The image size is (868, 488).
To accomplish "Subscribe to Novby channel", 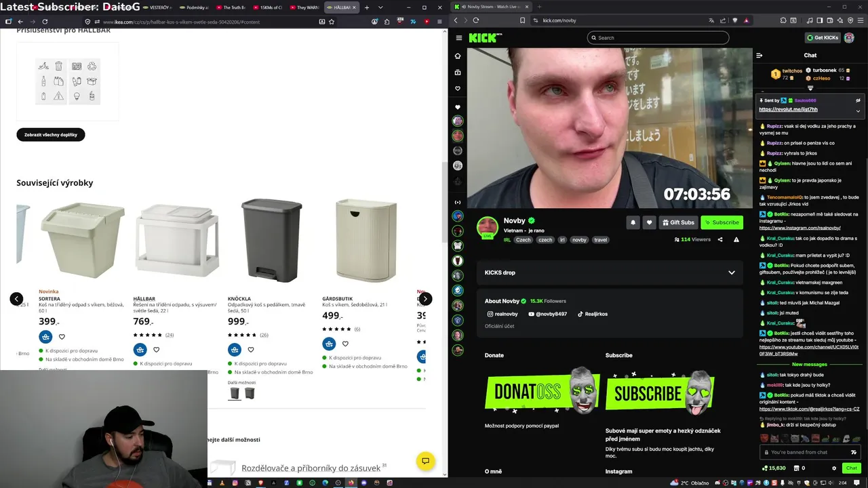I will coord(722,222).
